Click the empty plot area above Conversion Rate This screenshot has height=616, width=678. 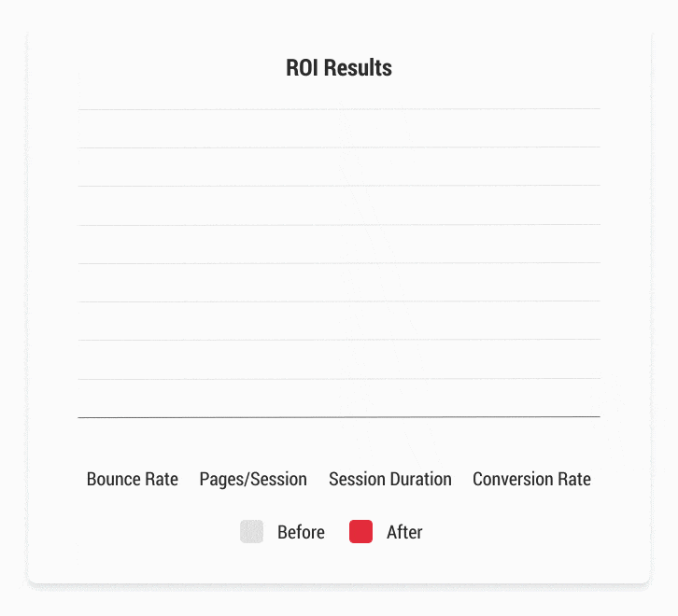(531, 263)
